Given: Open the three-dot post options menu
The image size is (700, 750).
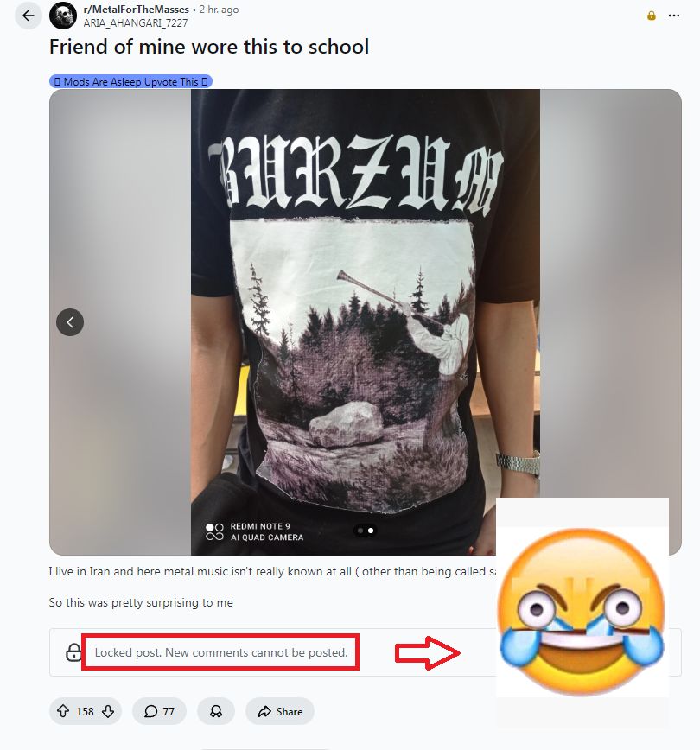Looking at the screenshot, I should coord(674,16).
